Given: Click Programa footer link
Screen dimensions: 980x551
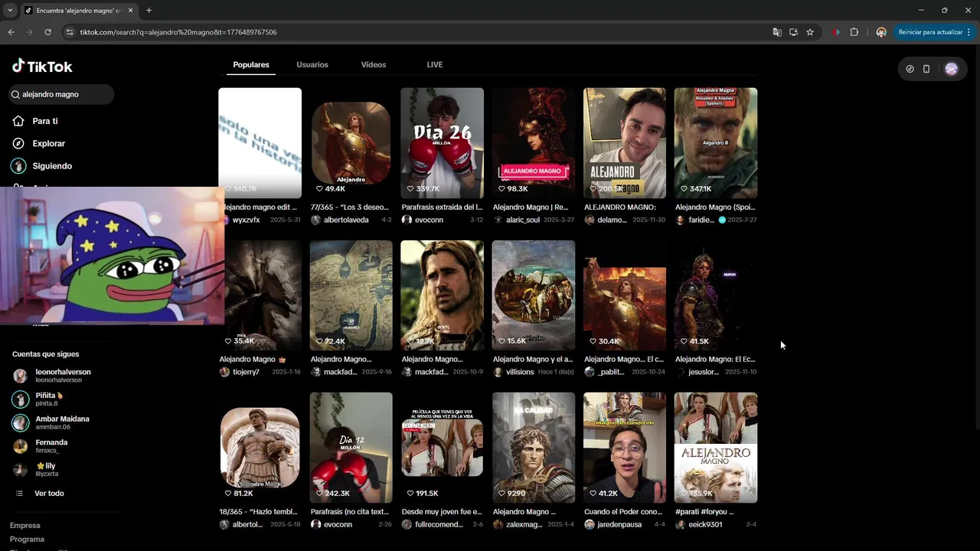Looking at the screenshot, I should pyautogui.click(x=27, y=540).
